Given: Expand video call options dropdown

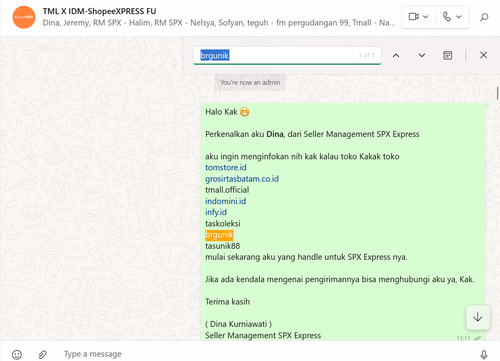Looking at the screenshot, I should (426, 17).
